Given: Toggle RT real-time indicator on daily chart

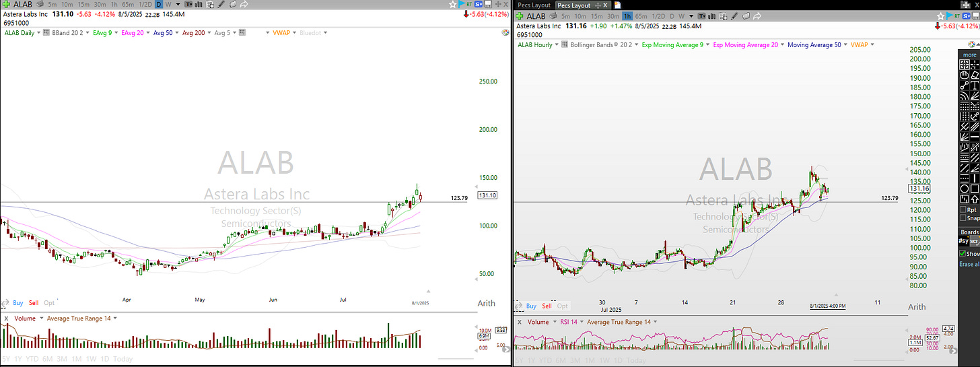Looking at the screenshot, I should pos(469,4).
